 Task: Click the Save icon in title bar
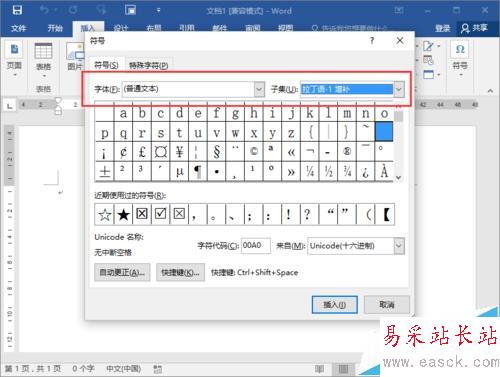pyautogui.click(x=17, y=10)
